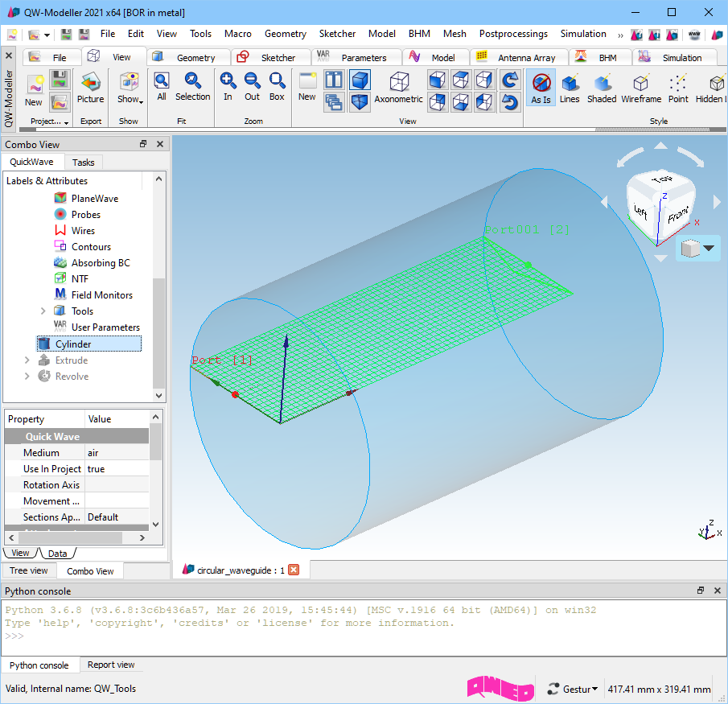This screenshot has width=728, height=704.
Task: Open the Geometry menu in menu bar
Action: (x=286, y=34)
